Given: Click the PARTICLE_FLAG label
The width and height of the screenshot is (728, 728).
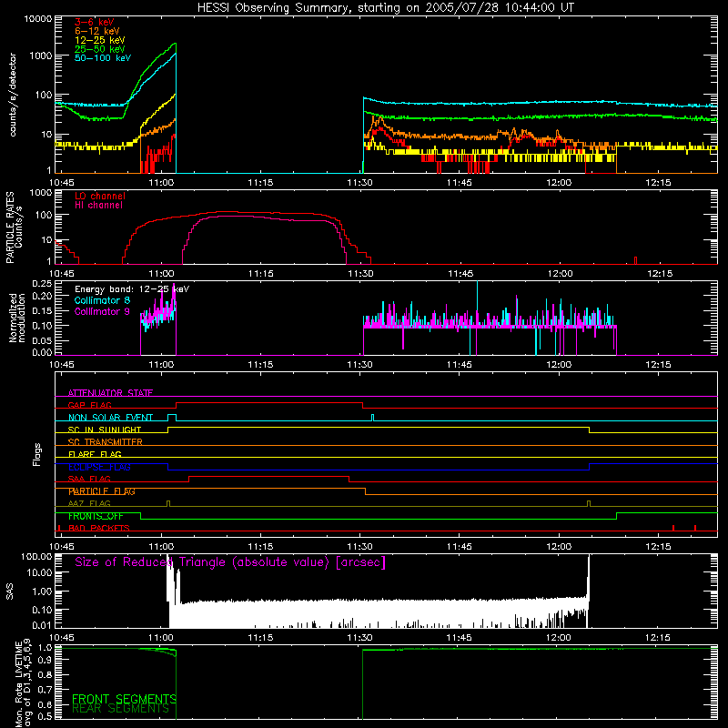Looking at the screenshot, I should click(102, 491).
